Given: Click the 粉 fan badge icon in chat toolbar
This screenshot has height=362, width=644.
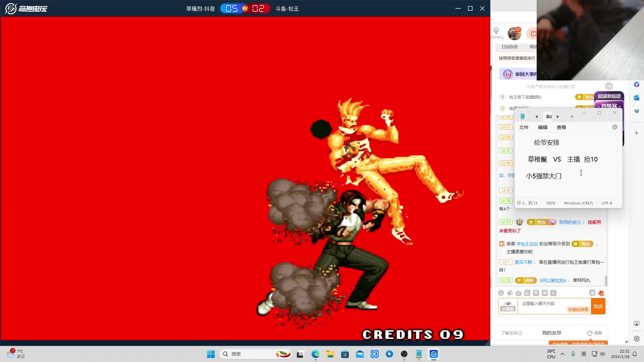Looking at the screenshot, I should click(527, 293).
